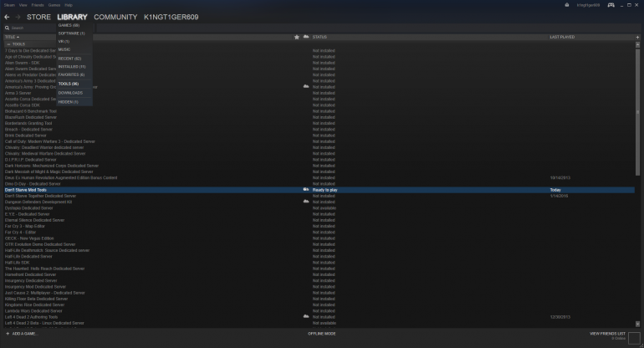Open the View menu
The width and height of the screenshot is (644, 348).
coord(23,5)
